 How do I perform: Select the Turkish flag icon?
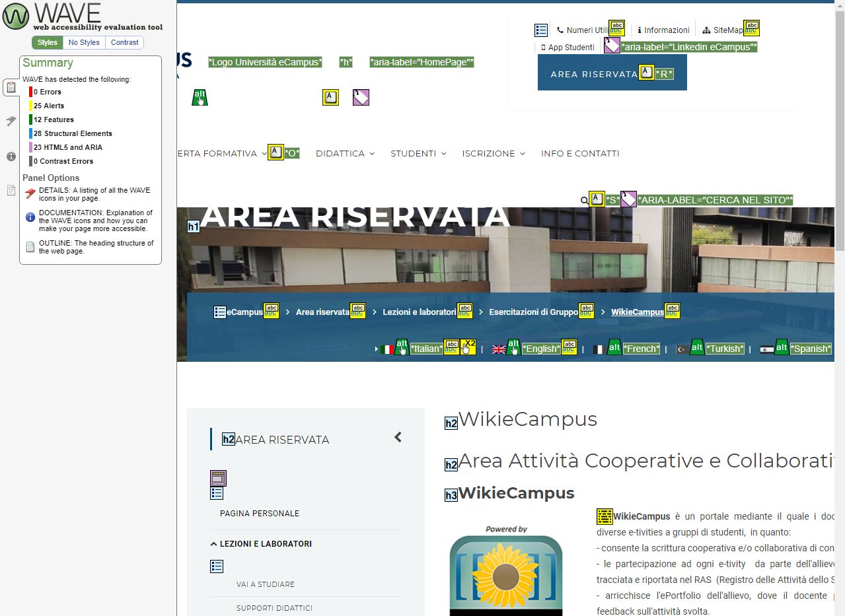coord(682,349)
